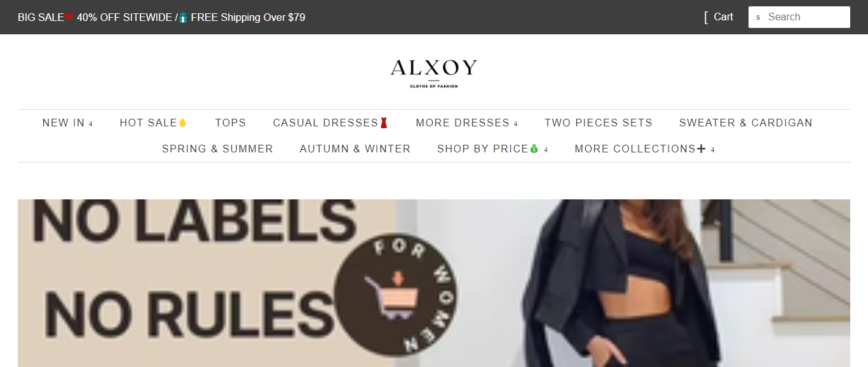This screenshot has width=868, height=367.
Task: Click the circular For Women cart badge
Action: coord(395,296)
